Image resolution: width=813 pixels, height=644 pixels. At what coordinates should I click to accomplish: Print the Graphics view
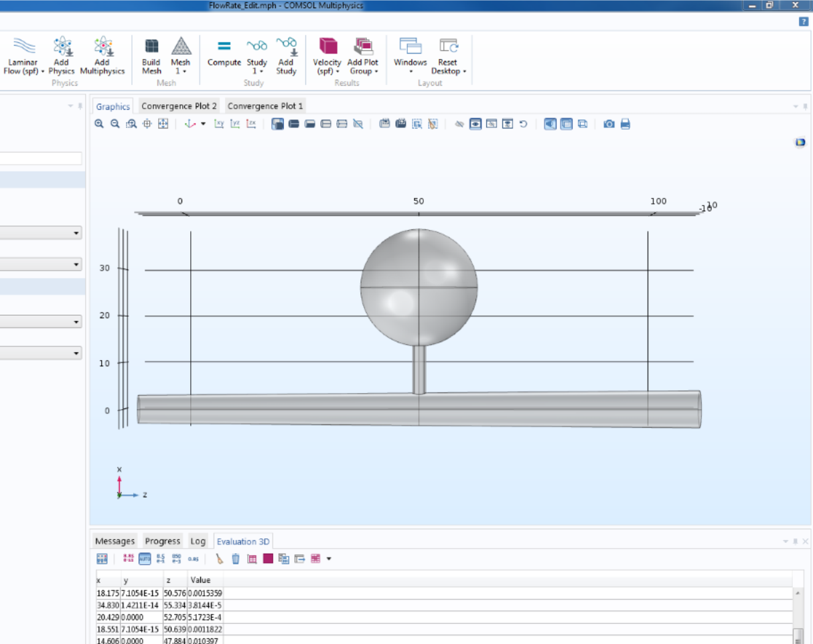pyautogui.click(x=625, y=124)
